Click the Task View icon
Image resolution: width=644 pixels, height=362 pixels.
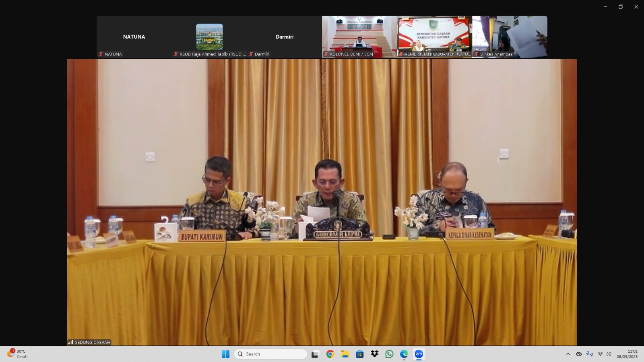click(x=315, y=354)
